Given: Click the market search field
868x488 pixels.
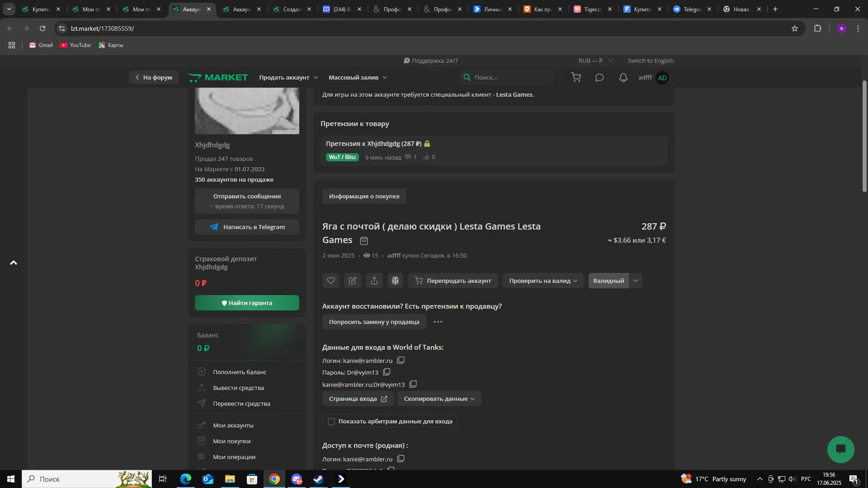Looking at the screenshot, I should point(506,77).
